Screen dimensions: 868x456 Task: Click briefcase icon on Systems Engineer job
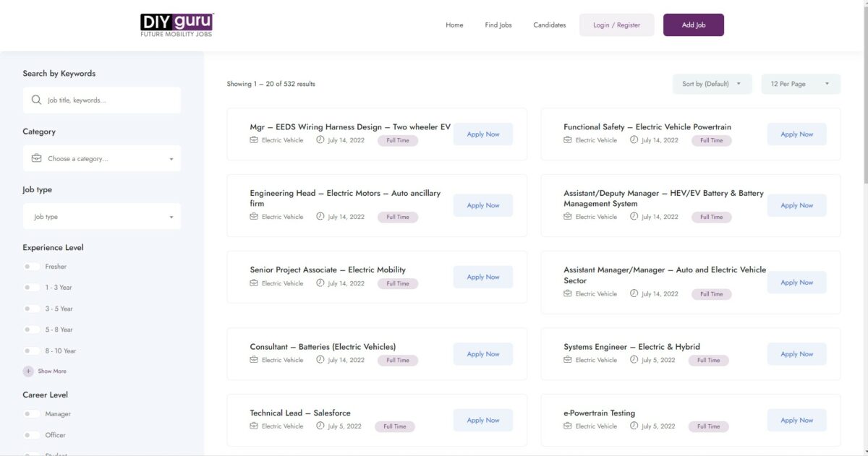pos(568,360)
